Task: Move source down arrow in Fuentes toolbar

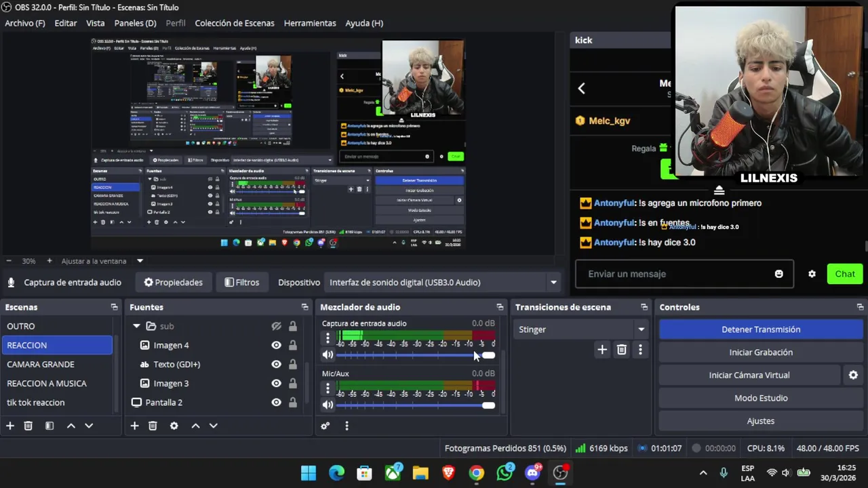Action: (x=213, y=426)
